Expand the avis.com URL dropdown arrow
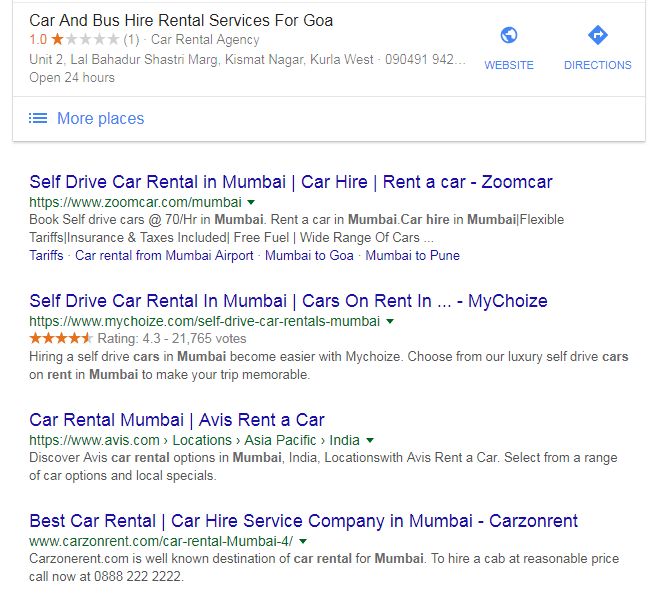Viewport: 663px width, 594px height. click(x=370, y=441)
